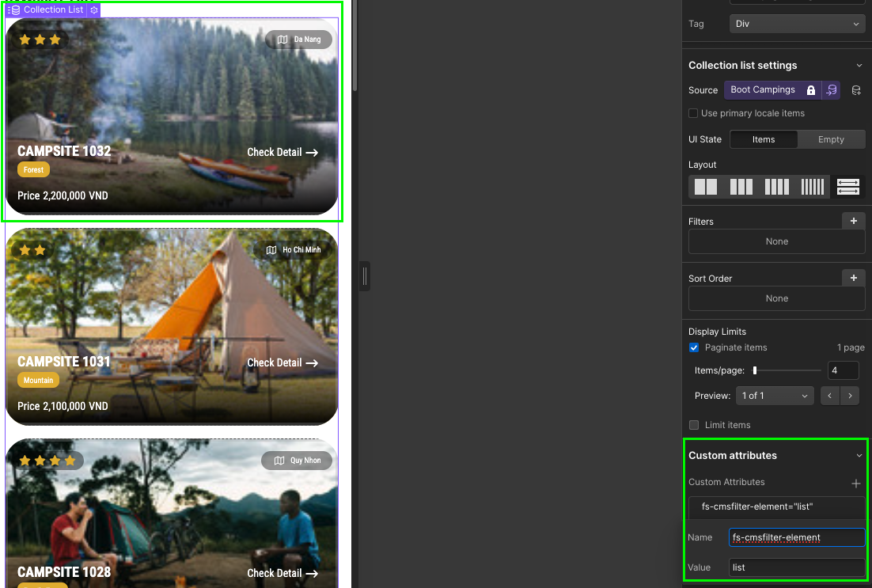Click the Mountain category tag
Screen dimensions: 872x588
38,381
